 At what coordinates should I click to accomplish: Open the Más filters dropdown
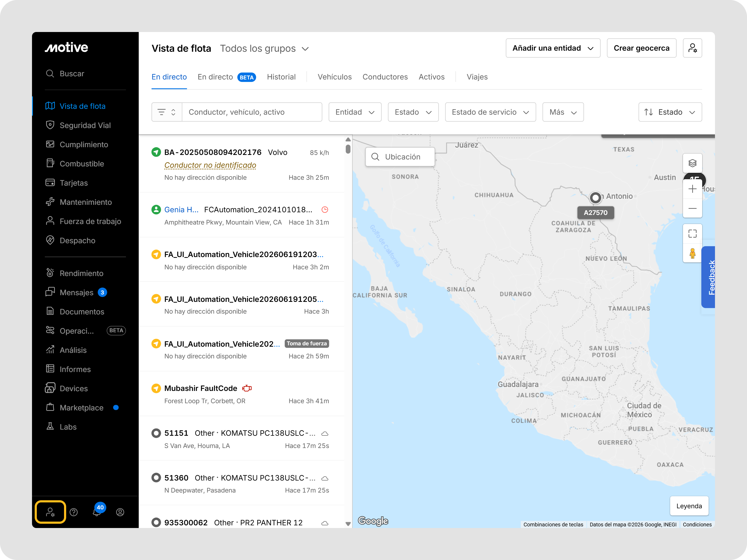[x=563, y=112]
